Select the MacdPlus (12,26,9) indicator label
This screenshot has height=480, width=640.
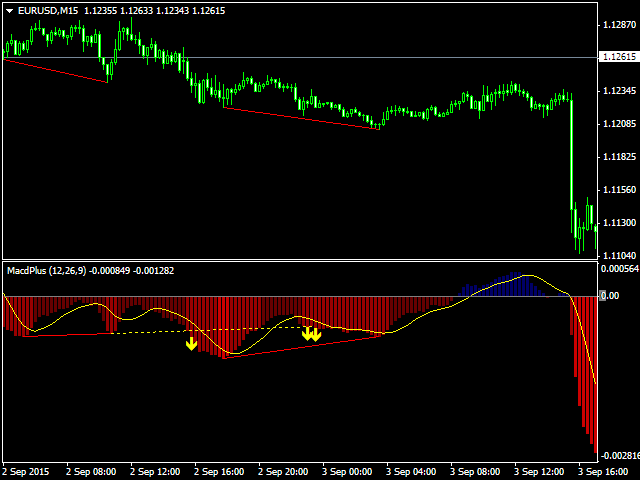(47, 271)
